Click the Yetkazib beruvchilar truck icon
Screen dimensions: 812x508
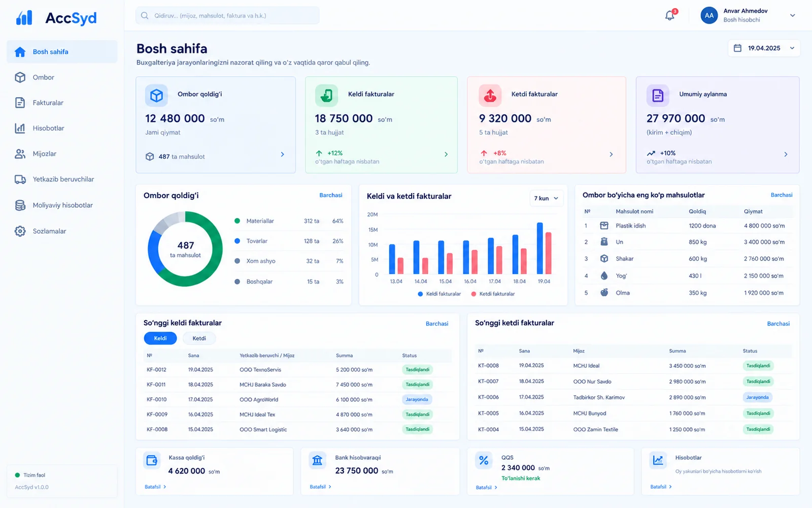pos(20,179)
